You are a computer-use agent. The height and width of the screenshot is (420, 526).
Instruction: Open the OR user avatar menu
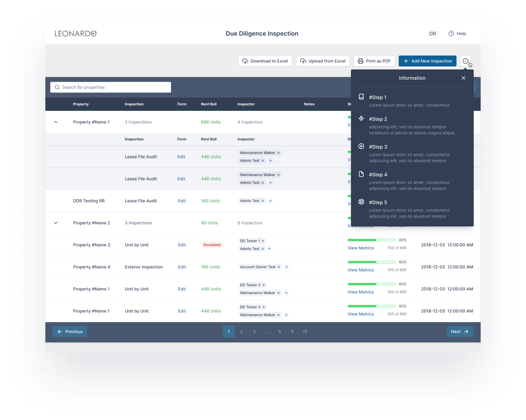(x=432, y=34)
